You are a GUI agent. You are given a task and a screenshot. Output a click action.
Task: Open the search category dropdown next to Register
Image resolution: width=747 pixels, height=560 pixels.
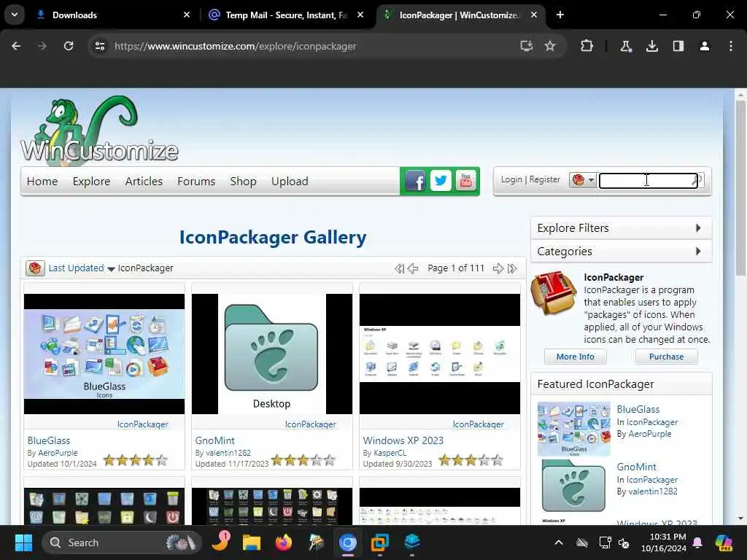(583, 180)
